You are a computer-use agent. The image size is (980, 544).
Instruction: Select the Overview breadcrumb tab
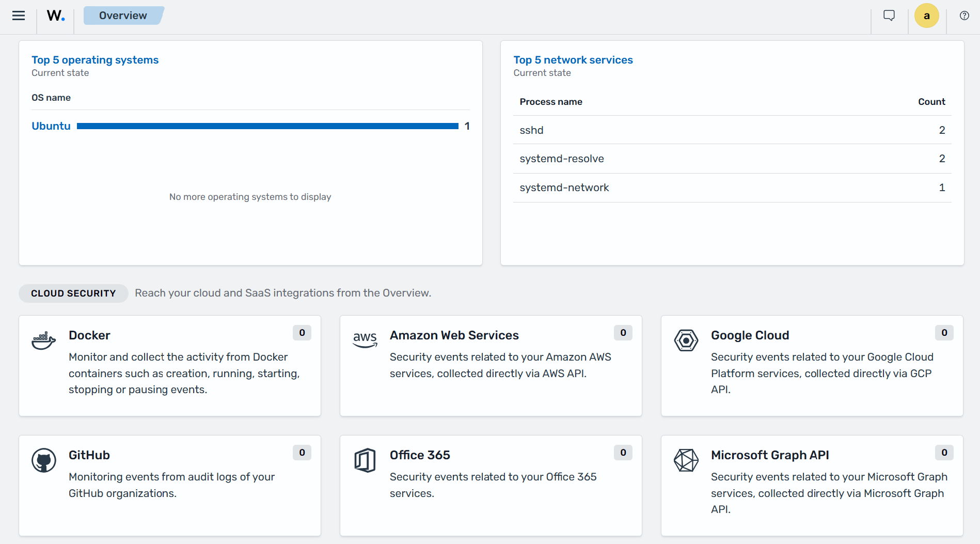(x=123, y=15)
